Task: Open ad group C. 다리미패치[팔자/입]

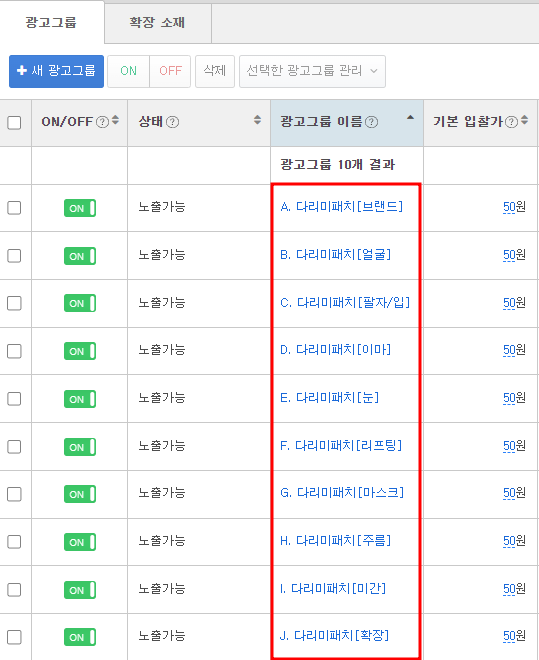Action: pos(345,303)
